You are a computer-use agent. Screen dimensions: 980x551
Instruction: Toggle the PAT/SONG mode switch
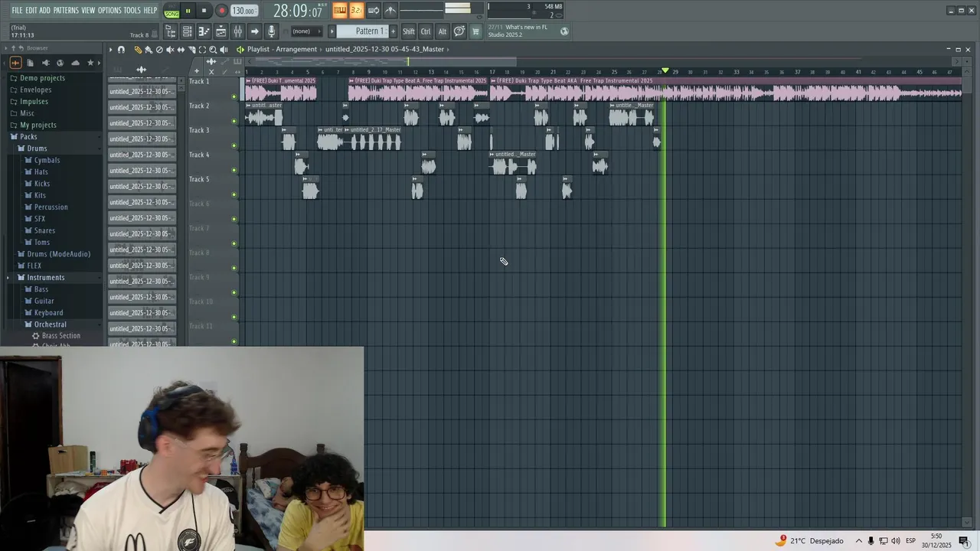171,11
